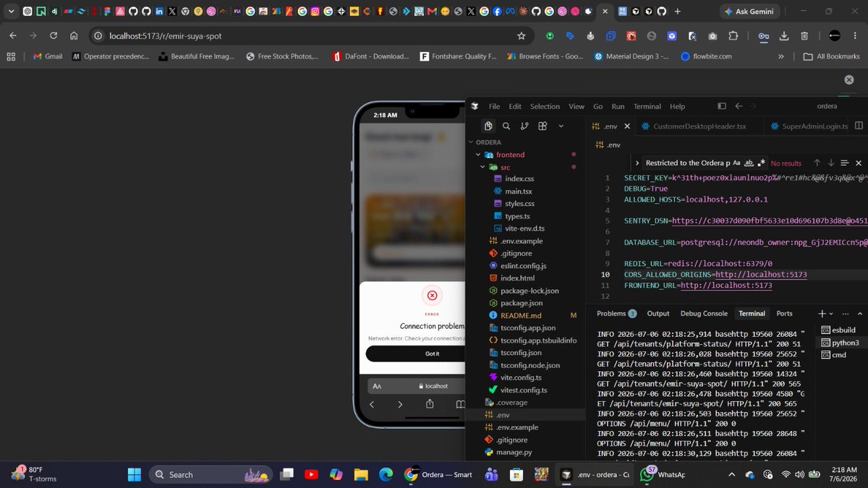This screenshot has width=868, height=488.
Task: Open the Terminal menu in the menu bar
Action: pos(647,106)
